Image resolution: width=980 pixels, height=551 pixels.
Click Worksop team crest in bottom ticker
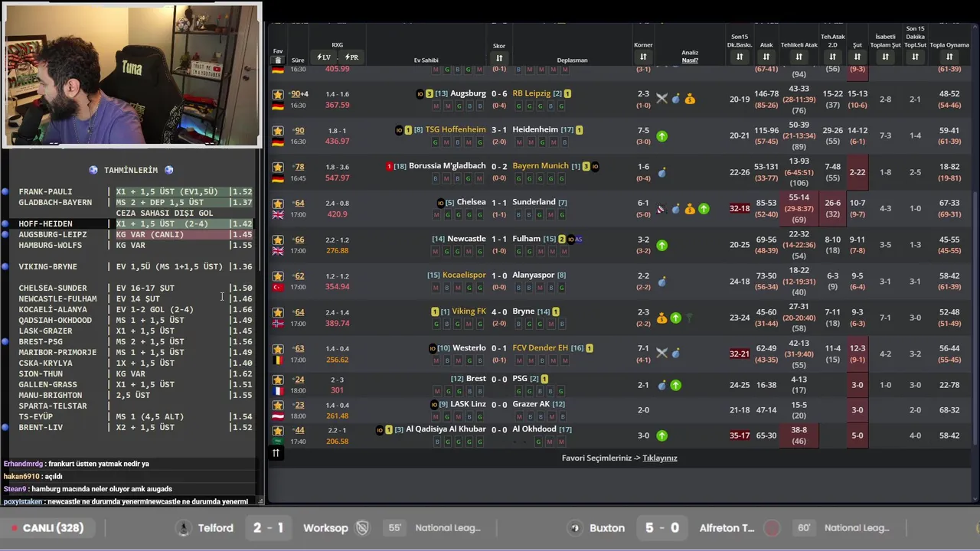click(363, 528)
